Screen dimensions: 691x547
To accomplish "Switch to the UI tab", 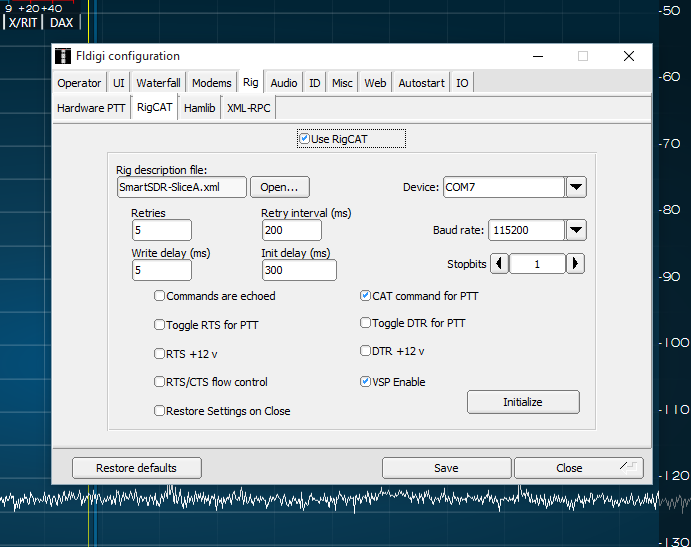I will pos(119,83).
